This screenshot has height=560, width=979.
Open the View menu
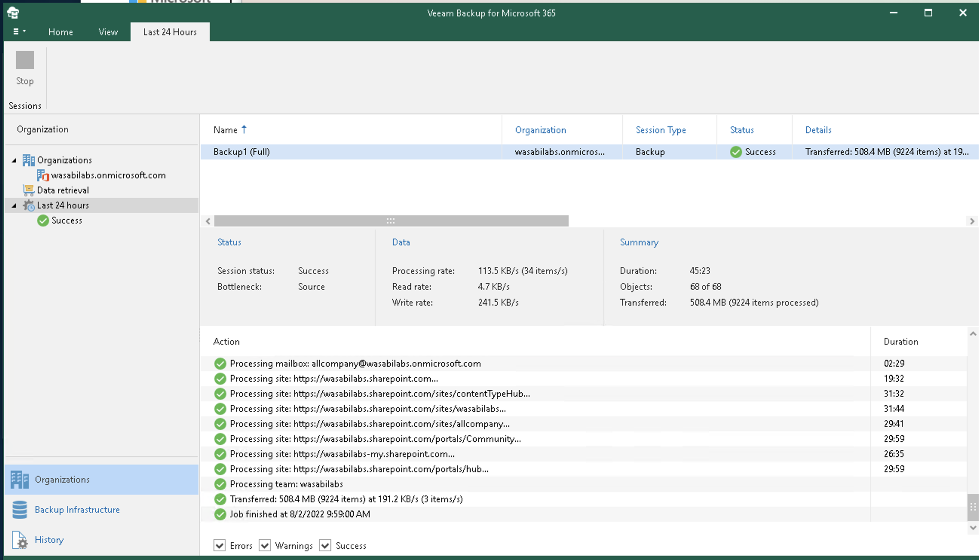click(x=107, y=32)
